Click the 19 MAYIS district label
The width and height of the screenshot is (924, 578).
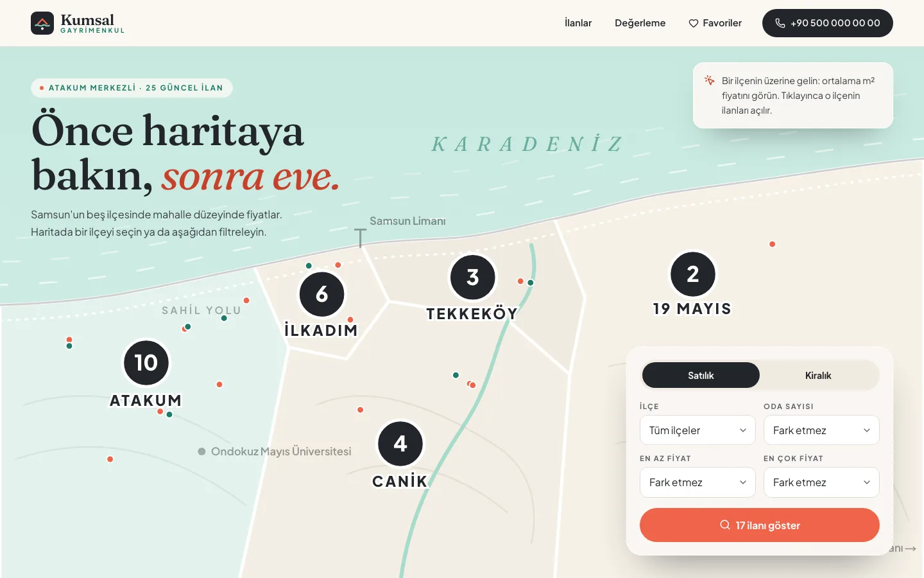(x=692, y=309)
